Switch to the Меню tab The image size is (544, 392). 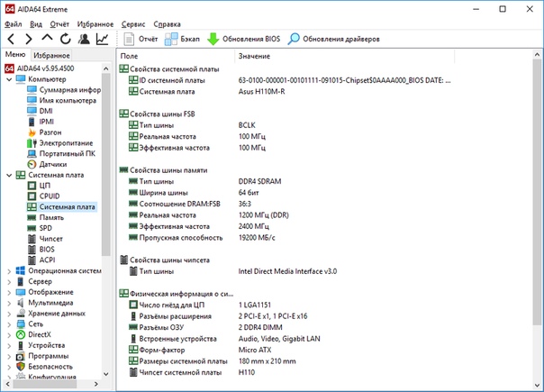pyautogui.click(x=15, y=54)
